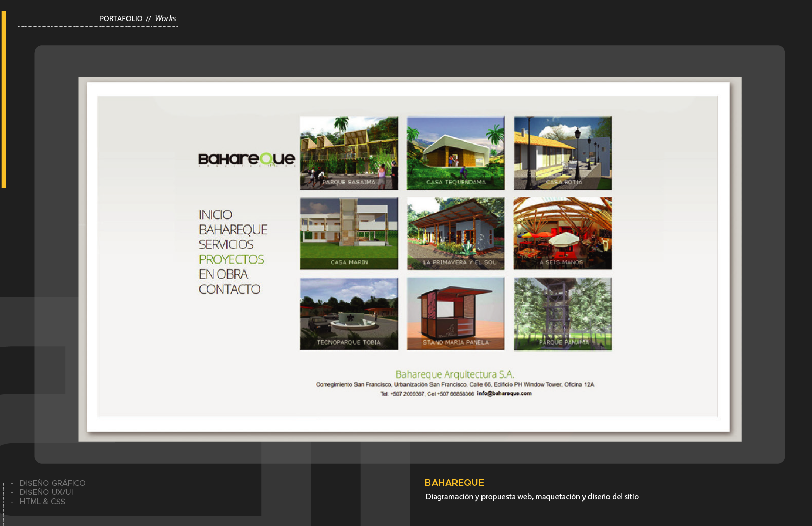Image resolution: width=812 pixels, height=526 pixels.
Task: Open the Parque Sasaima project thumbnail
Action: tap(349, 153)
